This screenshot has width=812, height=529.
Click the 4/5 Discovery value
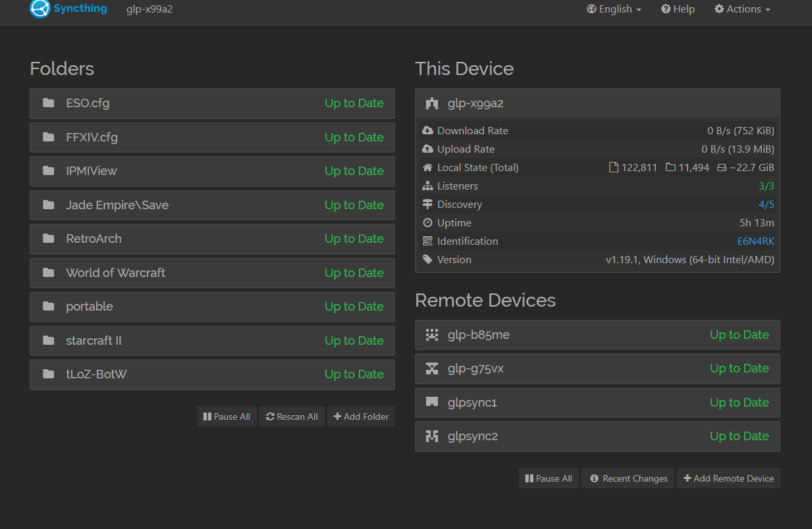767,205
